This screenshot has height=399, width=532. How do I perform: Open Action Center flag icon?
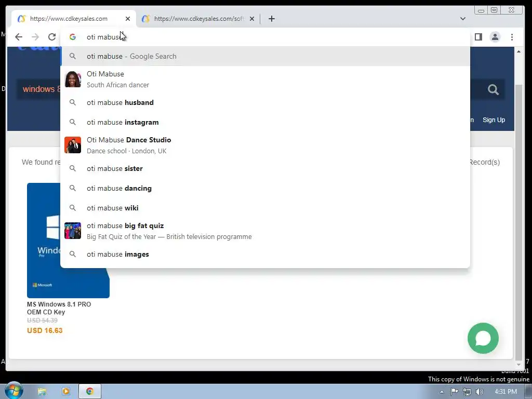coord(454,392)
